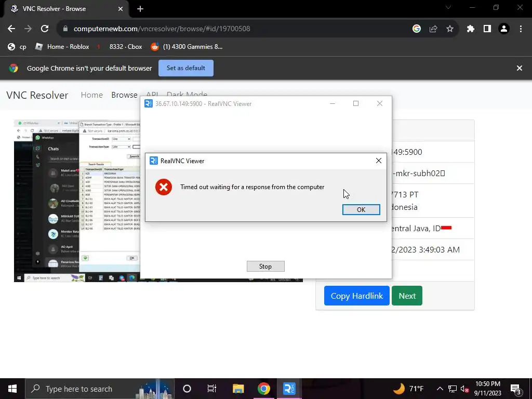Click Set as default browser button

click(186, 68)
